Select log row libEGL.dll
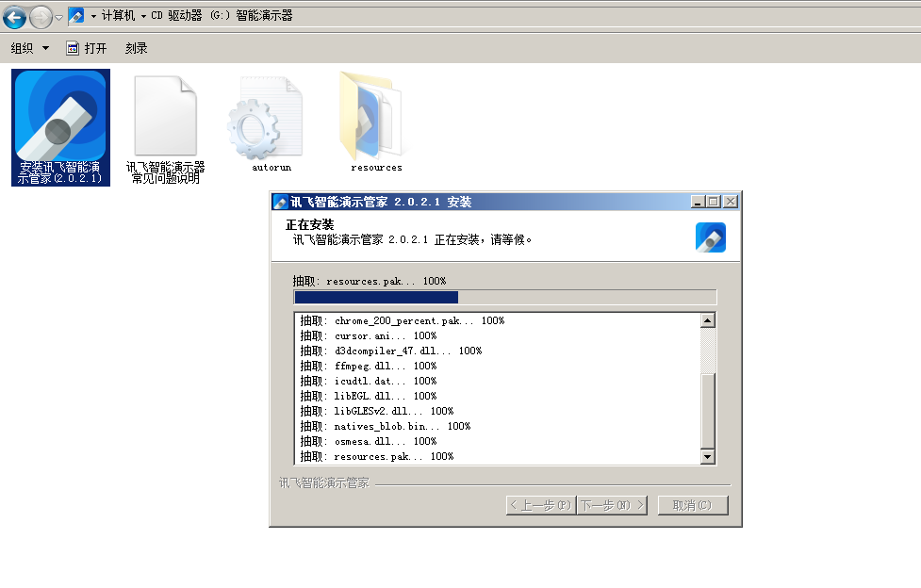 (x=369, y=396)
